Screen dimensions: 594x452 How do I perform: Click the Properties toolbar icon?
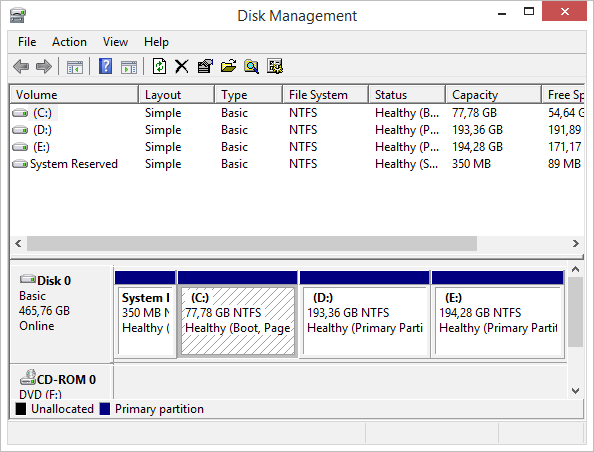pos(205,66)
